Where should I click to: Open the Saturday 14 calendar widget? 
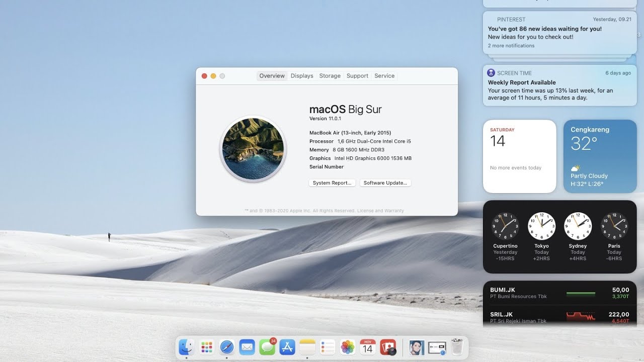[520, 156]
